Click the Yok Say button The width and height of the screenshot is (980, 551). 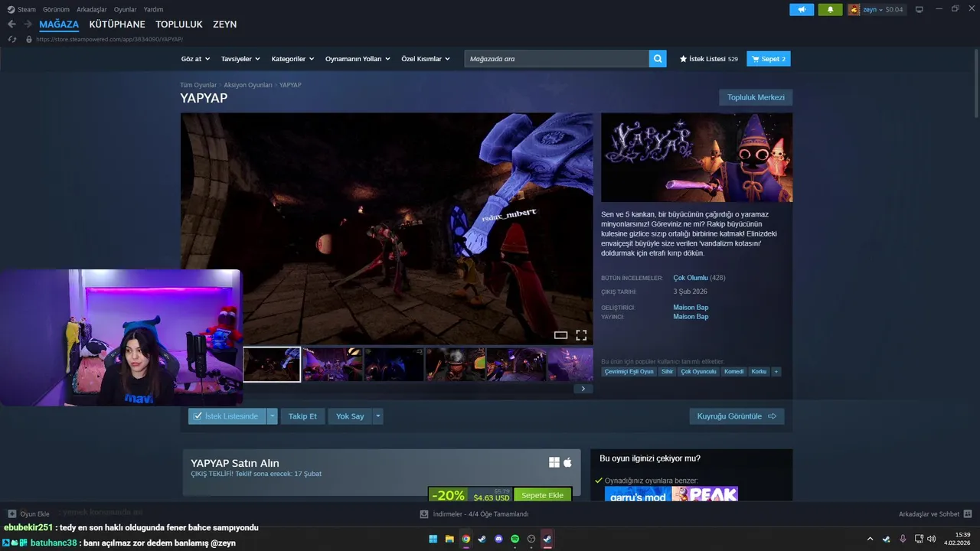(x=350, y=416)
